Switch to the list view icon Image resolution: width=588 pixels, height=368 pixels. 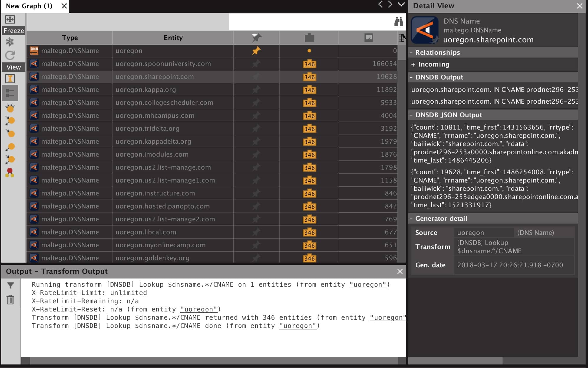click(x=10, y=93)
